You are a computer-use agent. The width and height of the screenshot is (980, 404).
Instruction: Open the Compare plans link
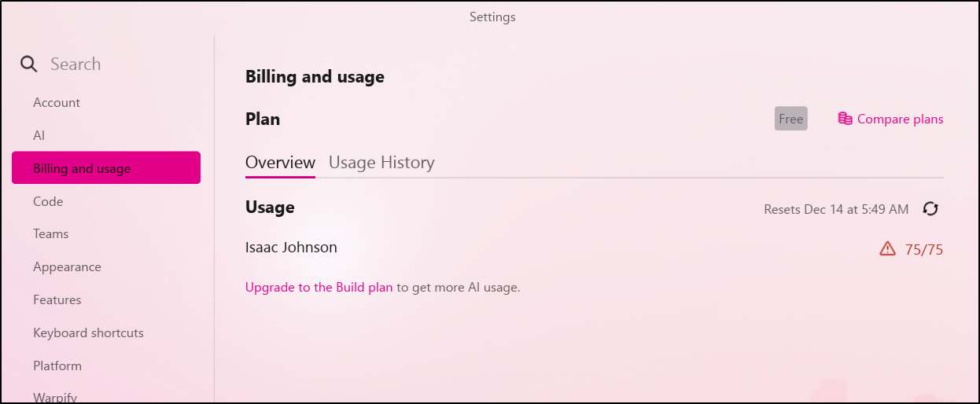pos(900,119)
